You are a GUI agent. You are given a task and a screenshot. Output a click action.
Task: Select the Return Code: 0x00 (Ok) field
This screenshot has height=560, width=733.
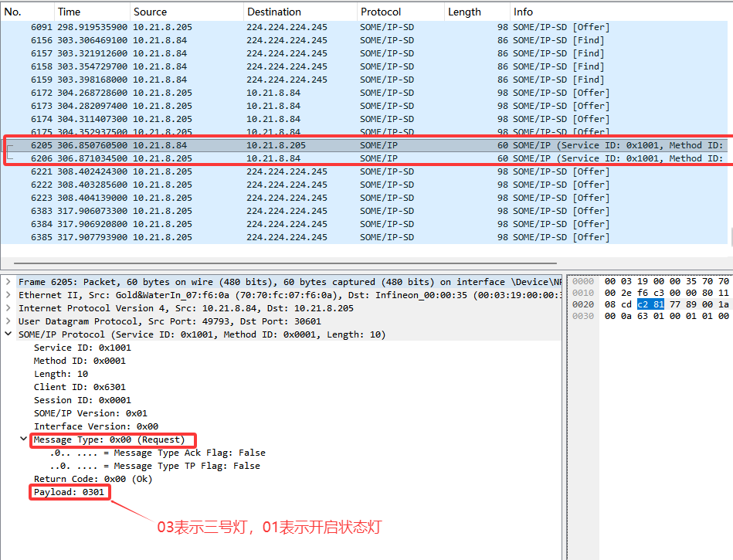pos(93,479)
